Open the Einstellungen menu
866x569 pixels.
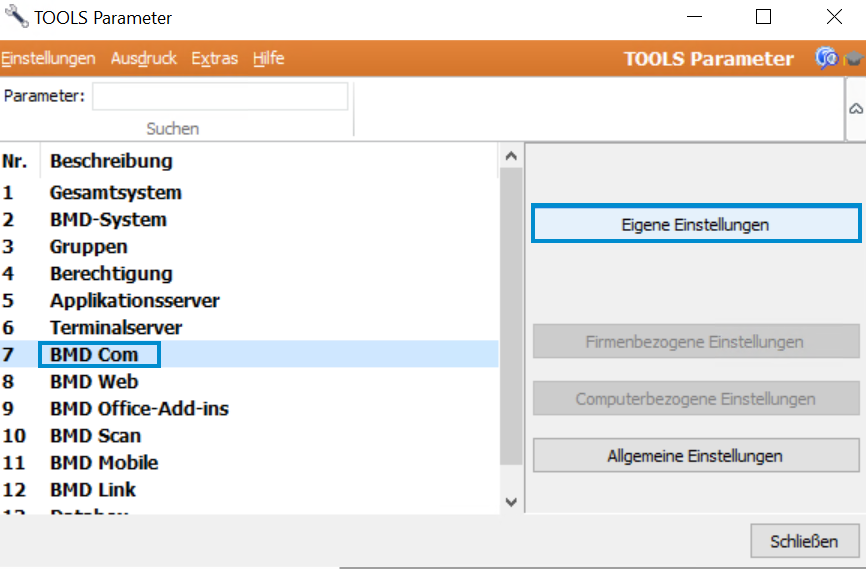pos(48,58)
